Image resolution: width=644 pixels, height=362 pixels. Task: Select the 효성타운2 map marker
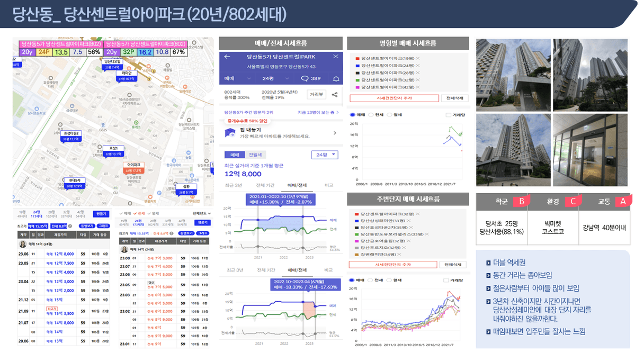click(x=71, y=136)
